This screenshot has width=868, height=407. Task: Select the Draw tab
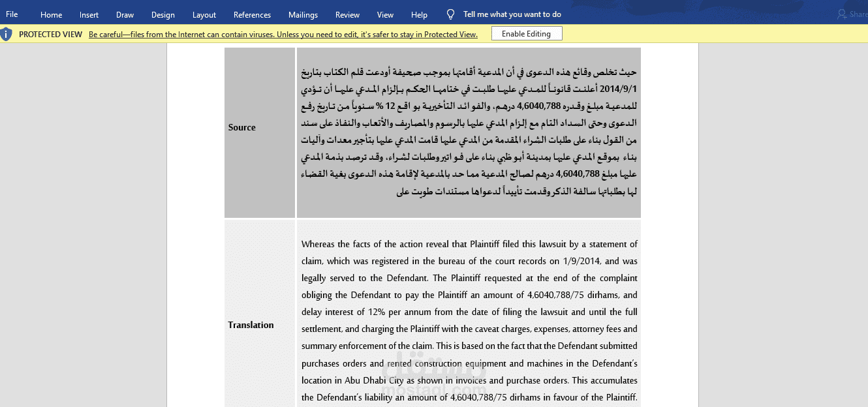(125, 14)
